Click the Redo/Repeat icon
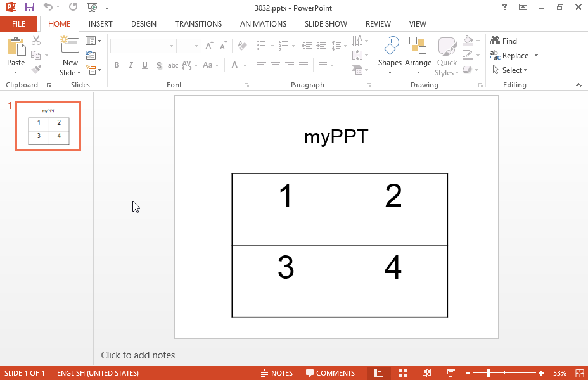Image resolution: width=588 pixels, height=380 pixels. pyautogui.click(x=73, y=7)
